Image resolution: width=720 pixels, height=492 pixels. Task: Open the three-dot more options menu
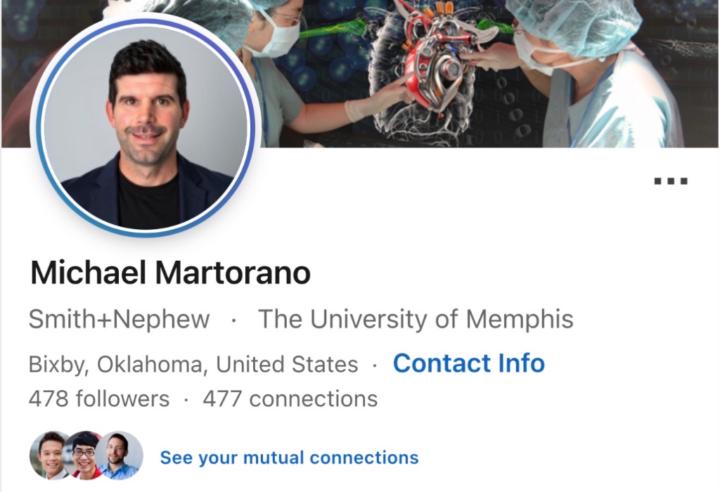click(x=671, y=181)
